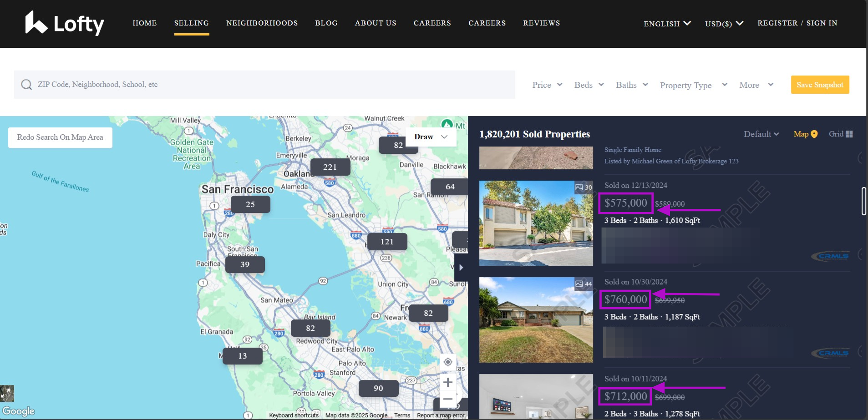Center map on my location
This screenshot has width=868, height=420.
(448, 362)
